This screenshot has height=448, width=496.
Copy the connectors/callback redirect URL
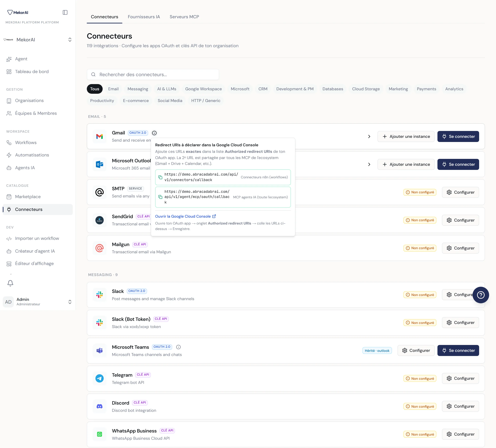(x=160, y=177)
